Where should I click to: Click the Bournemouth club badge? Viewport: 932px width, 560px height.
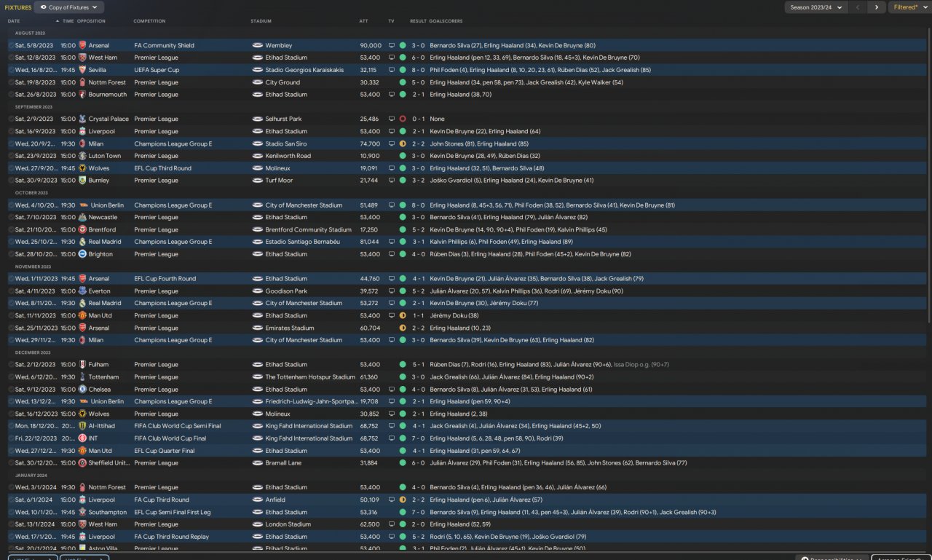(x=82, y=95)
